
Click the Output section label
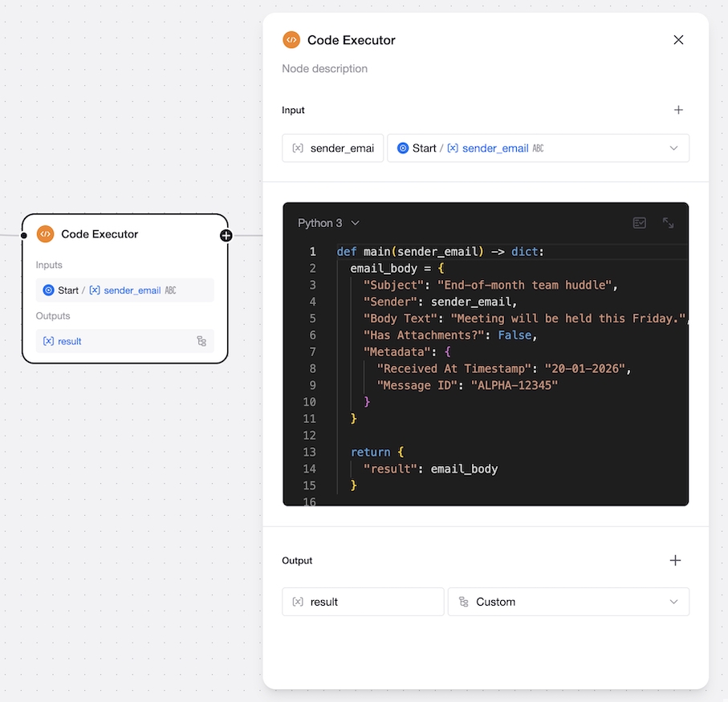pyautogui.click(x=297, y=561)
